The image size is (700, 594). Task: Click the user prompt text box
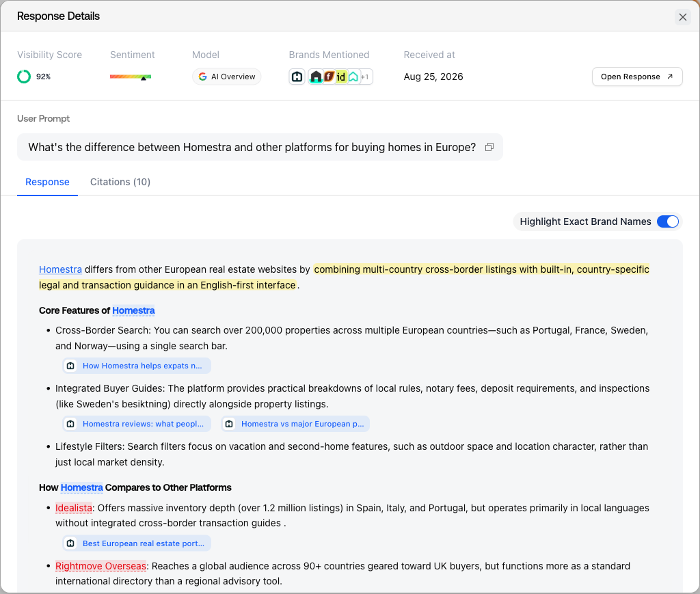(x=260, y=147)
